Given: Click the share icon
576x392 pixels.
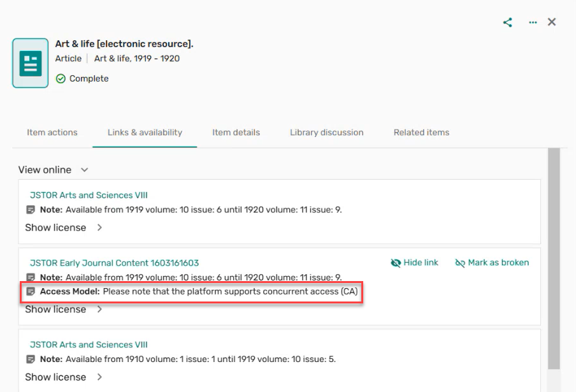Looking at the screenshot, I should point(508,22).
